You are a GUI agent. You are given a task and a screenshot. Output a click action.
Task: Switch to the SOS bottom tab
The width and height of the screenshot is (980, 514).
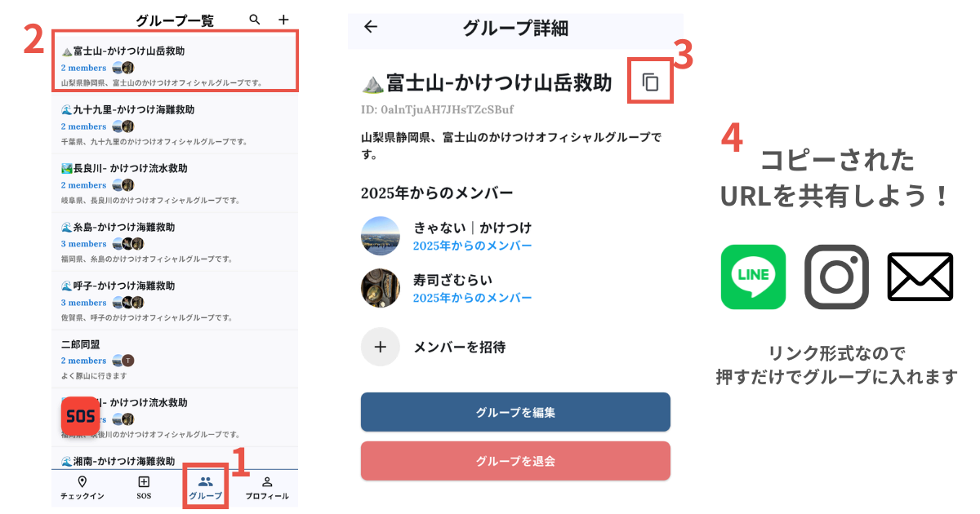click(x=144, y=488)
